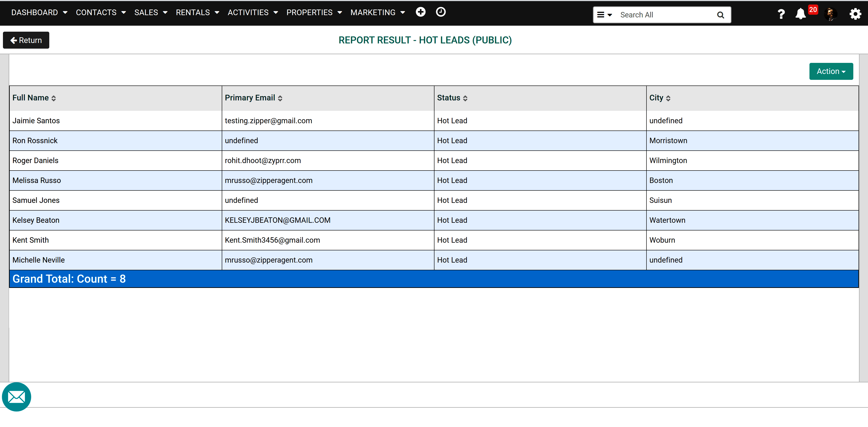This screenshot has height=427, width=868.
Task: Click the plus quick-add icon
Action: pyautogui.click(x=420, y=12)
